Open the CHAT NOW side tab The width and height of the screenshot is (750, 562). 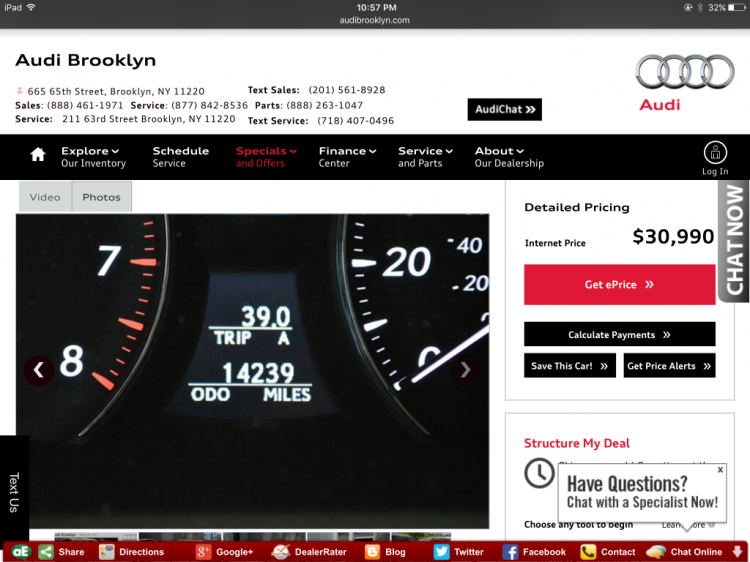[734, 241]
